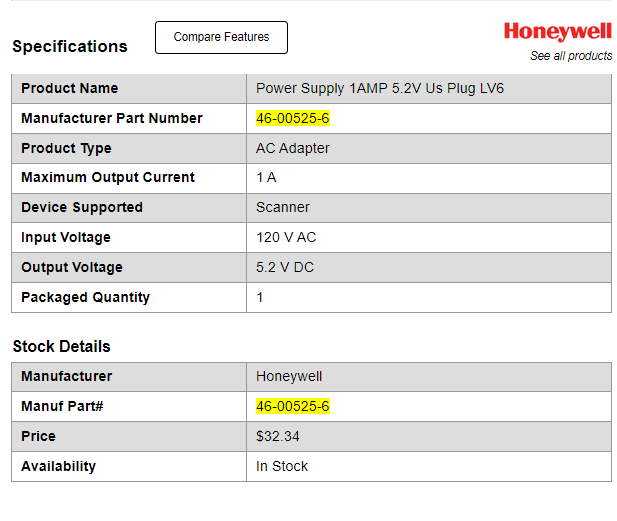This screenshot has height=521, width=617.
Task: Click the Input Voltage label
Action: pyautogui.click(x=66, y=237)
